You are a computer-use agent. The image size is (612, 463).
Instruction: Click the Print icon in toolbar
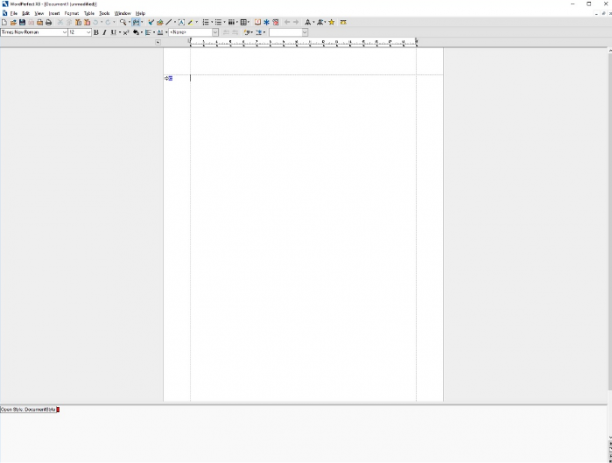(x=48, y=22)
